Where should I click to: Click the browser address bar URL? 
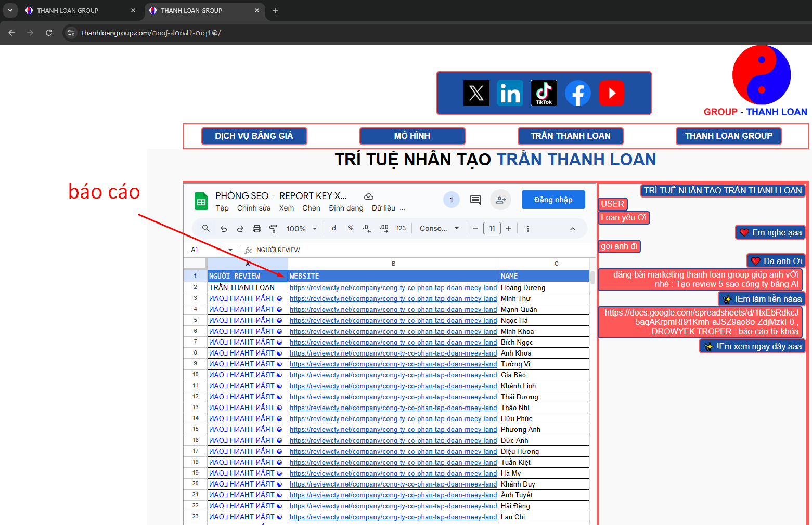point(151,33)
